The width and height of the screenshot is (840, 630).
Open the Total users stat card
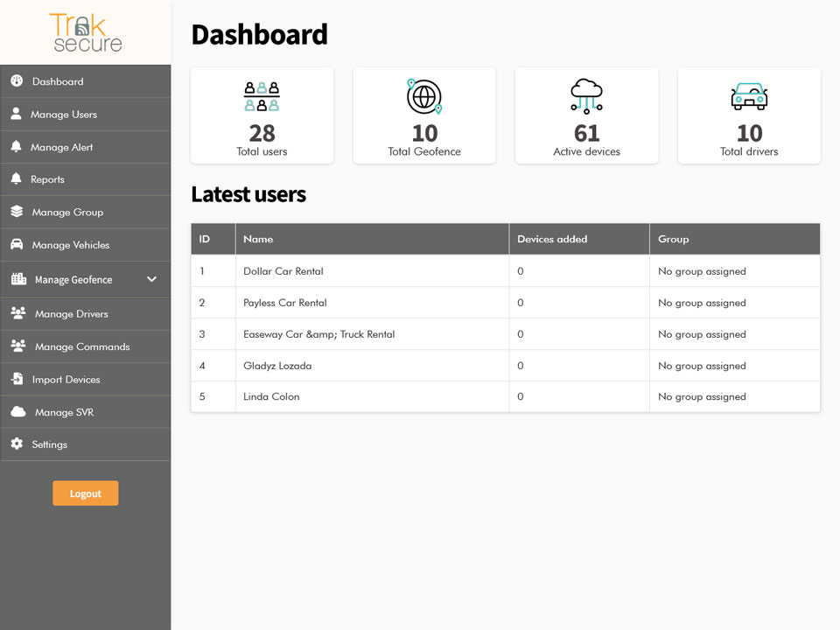point(262,115)
